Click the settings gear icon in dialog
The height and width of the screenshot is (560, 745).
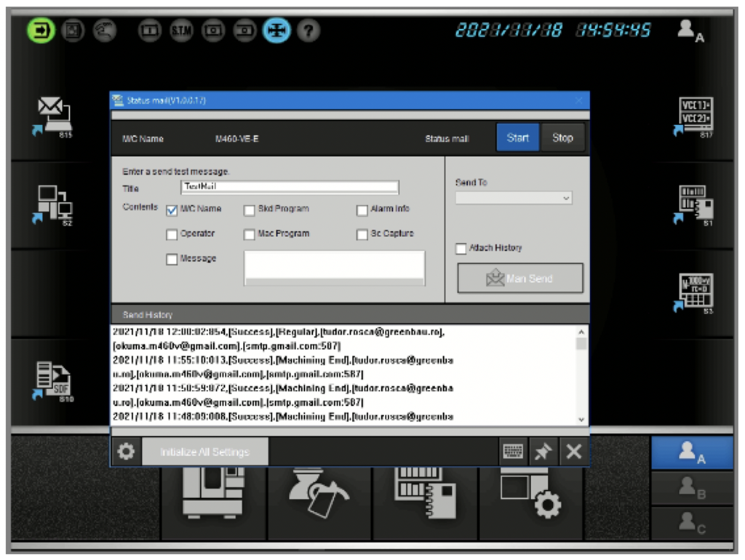click(x=126, y=452)
